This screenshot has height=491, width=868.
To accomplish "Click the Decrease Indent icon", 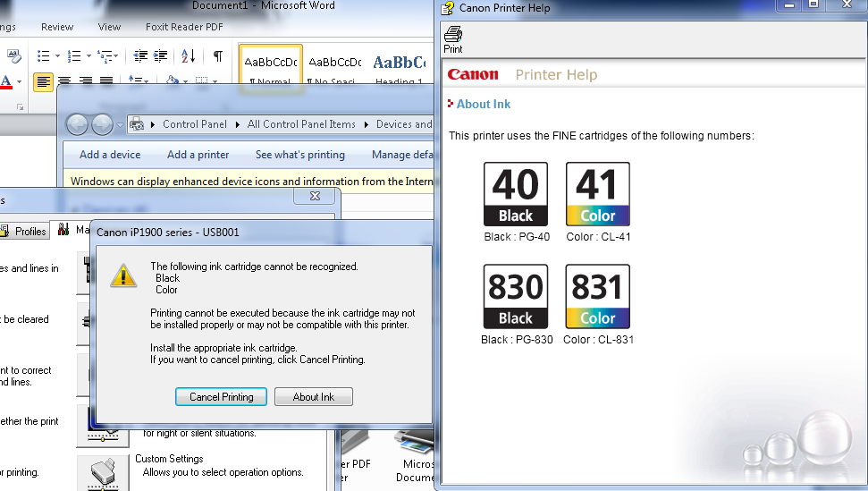I will click(140, 56).
